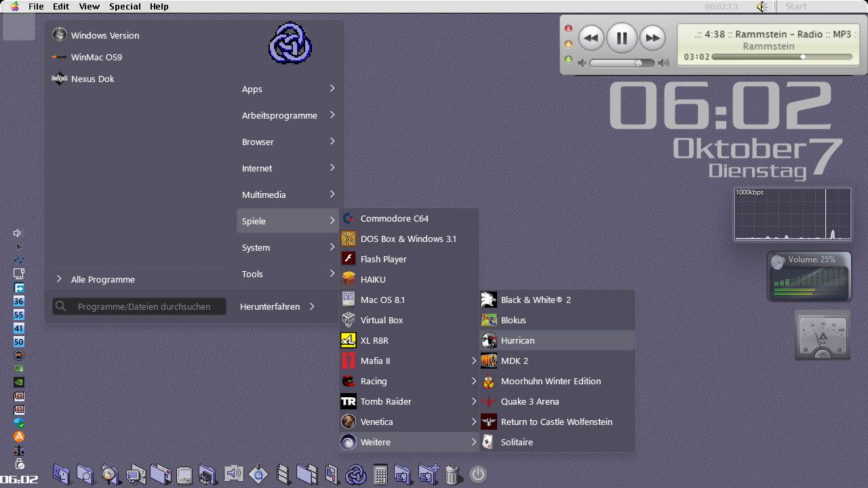Launch Return to Castle Wolfenstein
This screenshot has height=488, width=868.
pyautogui.click(x=557, y=422)
